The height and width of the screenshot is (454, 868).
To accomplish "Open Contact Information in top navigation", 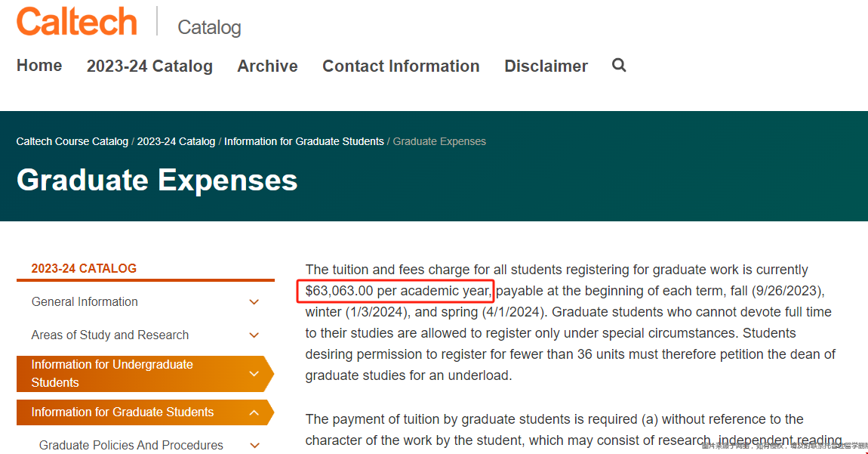I will [401, 66].
